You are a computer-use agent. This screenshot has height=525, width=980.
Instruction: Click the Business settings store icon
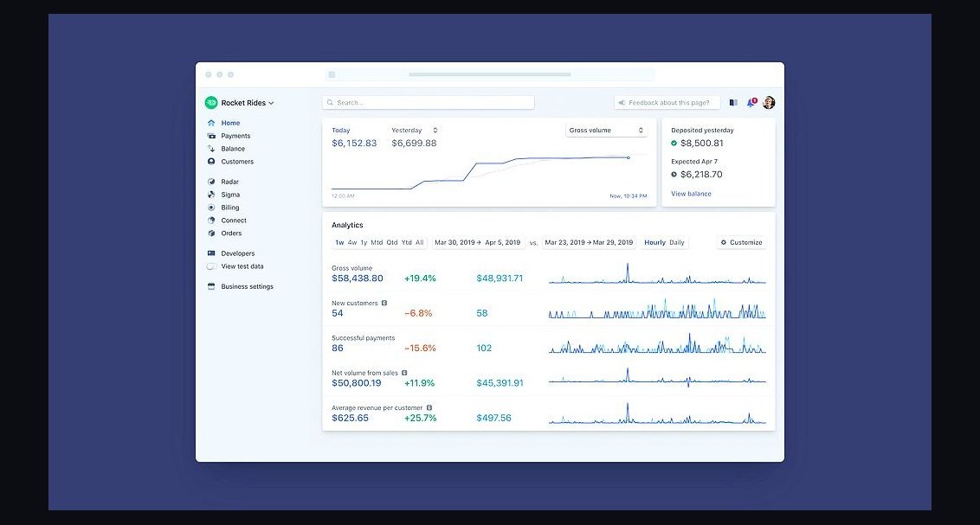[x=211, y=286]
